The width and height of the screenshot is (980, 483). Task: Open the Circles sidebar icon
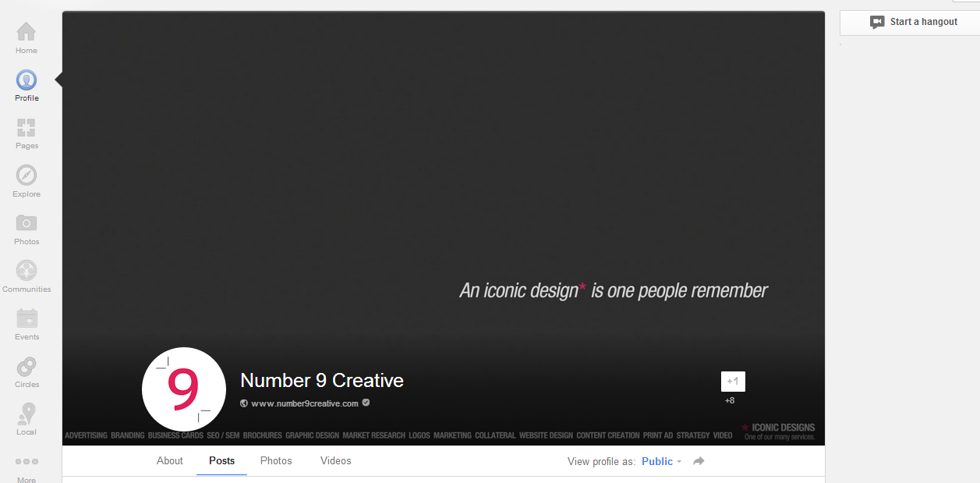[27, 366]
